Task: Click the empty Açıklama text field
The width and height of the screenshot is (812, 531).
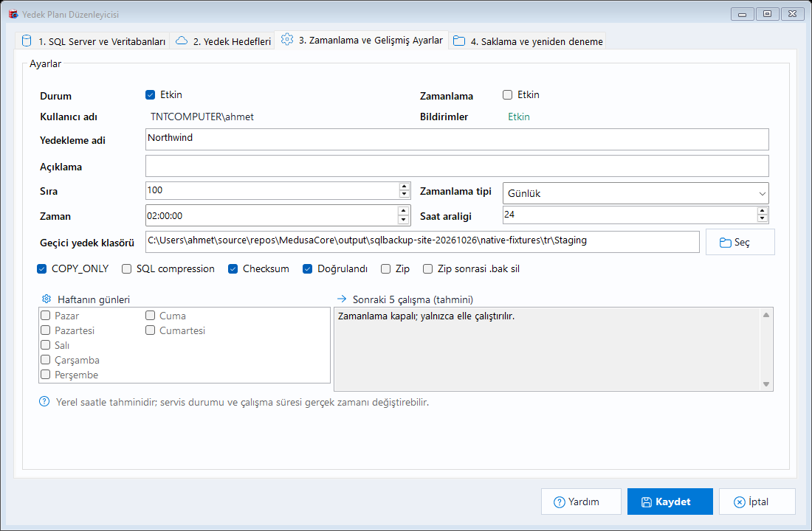Action: (x=457, y=166)
